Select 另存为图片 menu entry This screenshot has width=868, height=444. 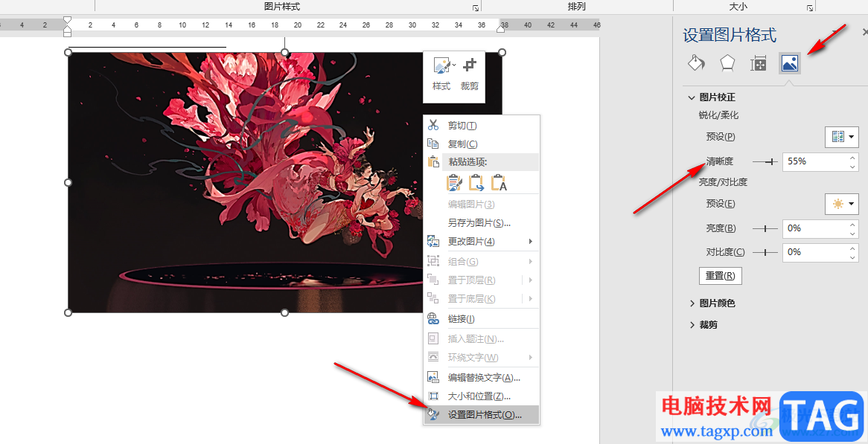(x=481, y=223)
